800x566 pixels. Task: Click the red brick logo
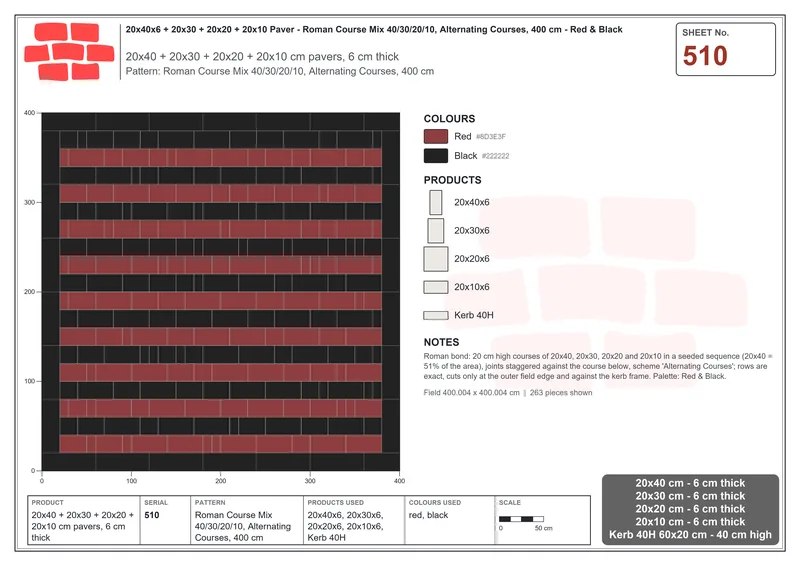[x=69, y=52]
